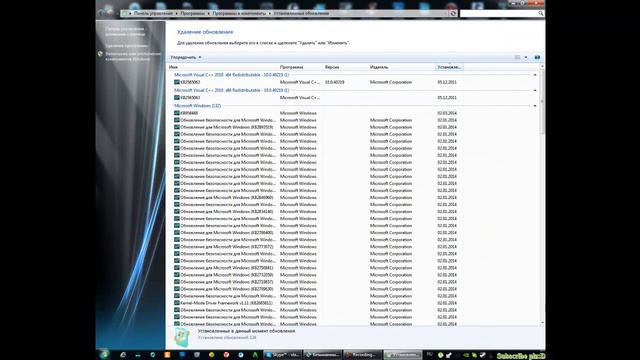Click the version cell 10.0.40219
Viewport: 640px width, 360px height.
coord(335,82)
